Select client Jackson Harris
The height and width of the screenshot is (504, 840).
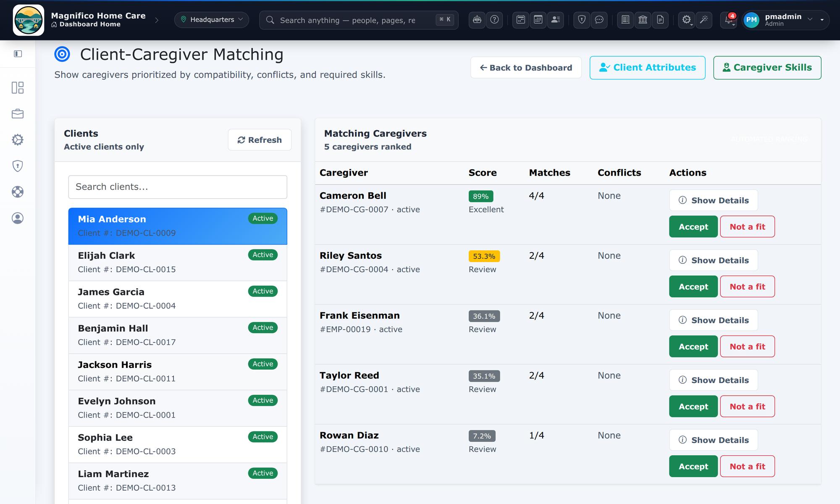[178, 372]
